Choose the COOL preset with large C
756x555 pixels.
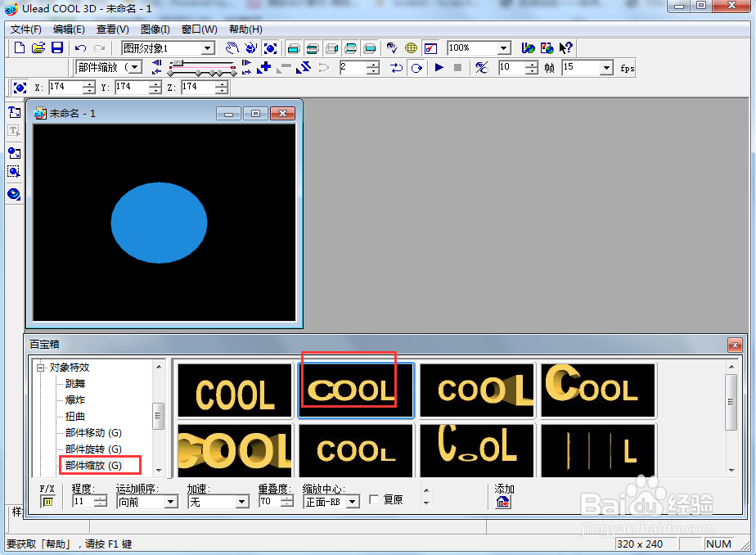598,390
